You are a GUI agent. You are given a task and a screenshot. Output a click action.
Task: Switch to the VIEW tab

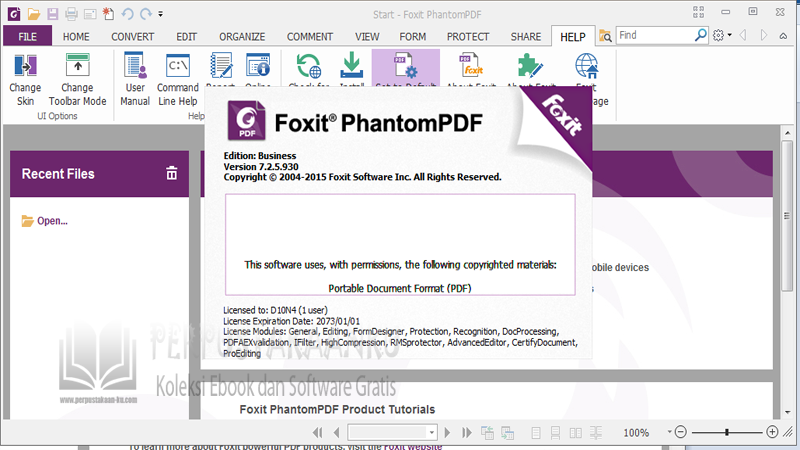point(367,37)
